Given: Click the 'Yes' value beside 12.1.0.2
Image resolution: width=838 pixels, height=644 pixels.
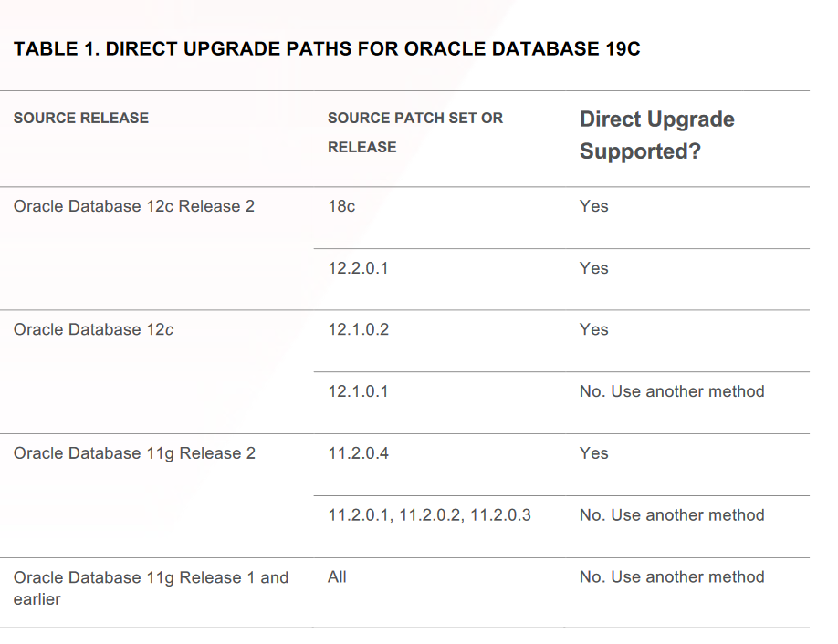Looking at the screenshot, I should [x=593, y=329].
